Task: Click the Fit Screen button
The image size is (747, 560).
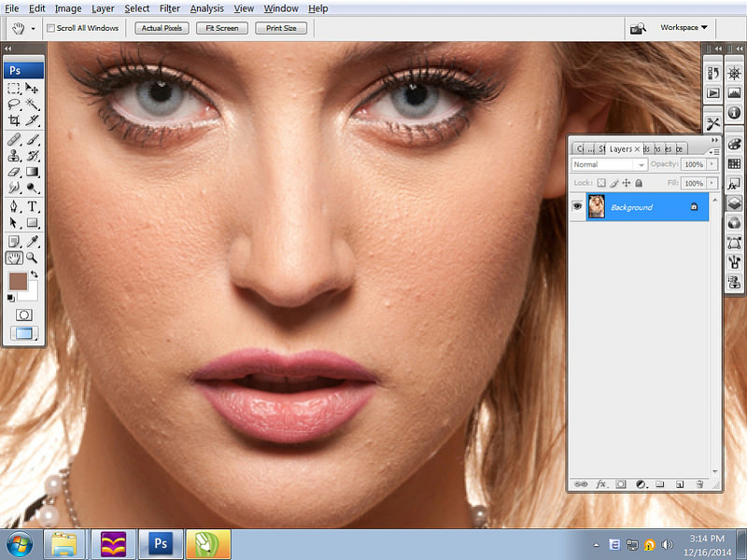Action: pyautogui.click(x=222, y=28)
